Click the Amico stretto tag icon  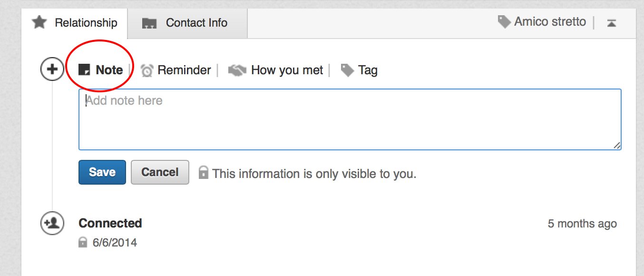tap(504, 21)
